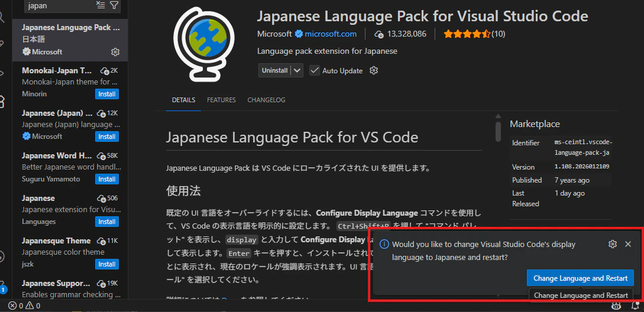The height and width of the screenshot is (312, 644).
Task: Switch to the CHANGELOG tab
Action: tap(266, 100)
